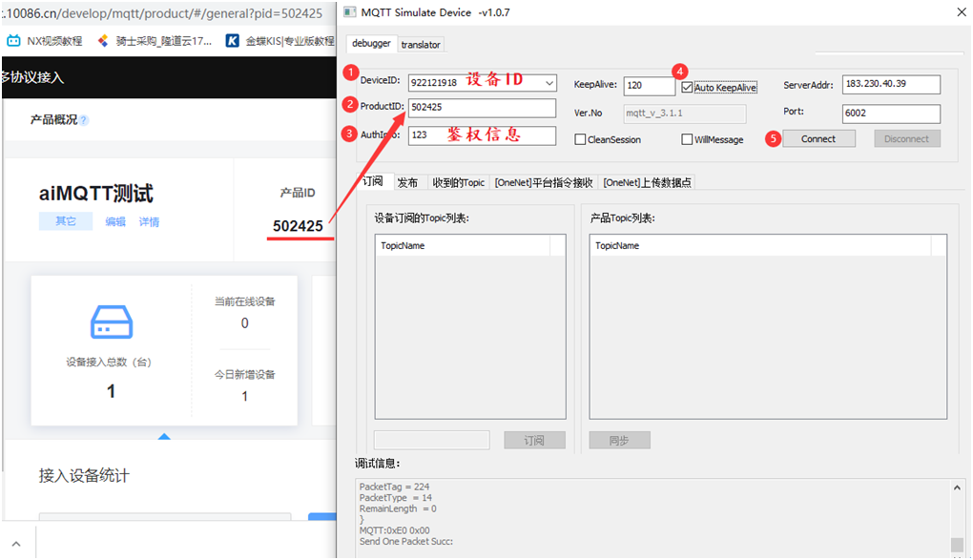This screenshot has width=973, height=560.
Task: Click the 编辑 link under aiMQTT测试
Action: (115, 221)
